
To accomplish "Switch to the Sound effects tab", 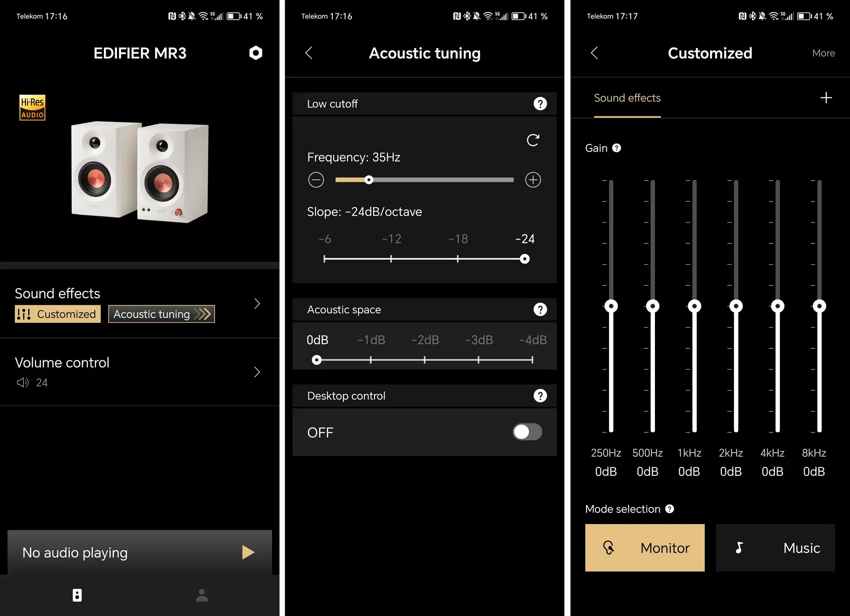I will coord(627,98).
